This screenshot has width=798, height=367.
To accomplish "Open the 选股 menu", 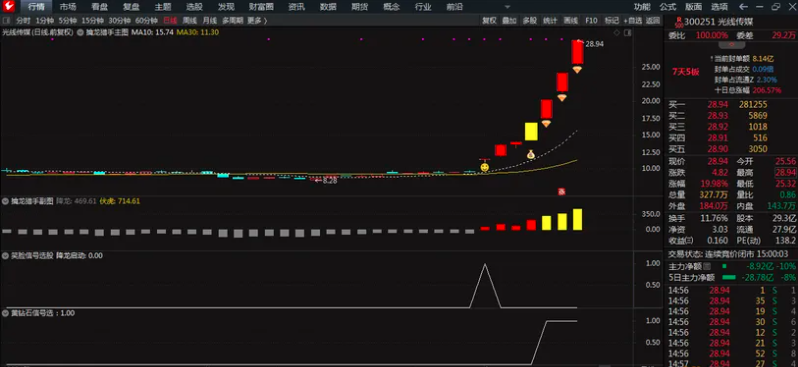I will point(194,7).
